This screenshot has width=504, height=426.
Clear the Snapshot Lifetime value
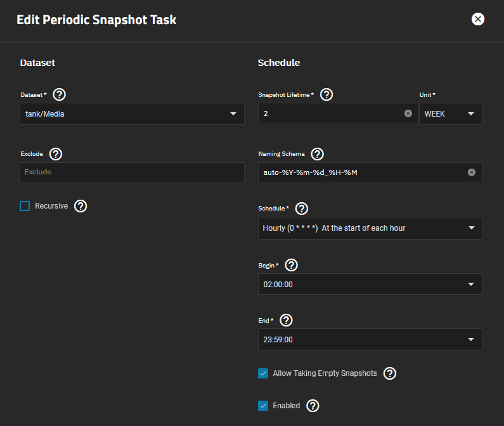(x=408, y=113)
